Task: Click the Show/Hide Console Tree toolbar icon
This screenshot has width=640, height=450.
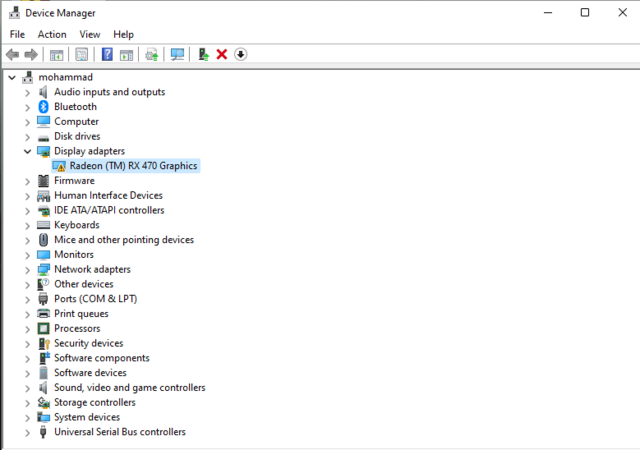Action: pyautogui.click(x=57, y=54)
